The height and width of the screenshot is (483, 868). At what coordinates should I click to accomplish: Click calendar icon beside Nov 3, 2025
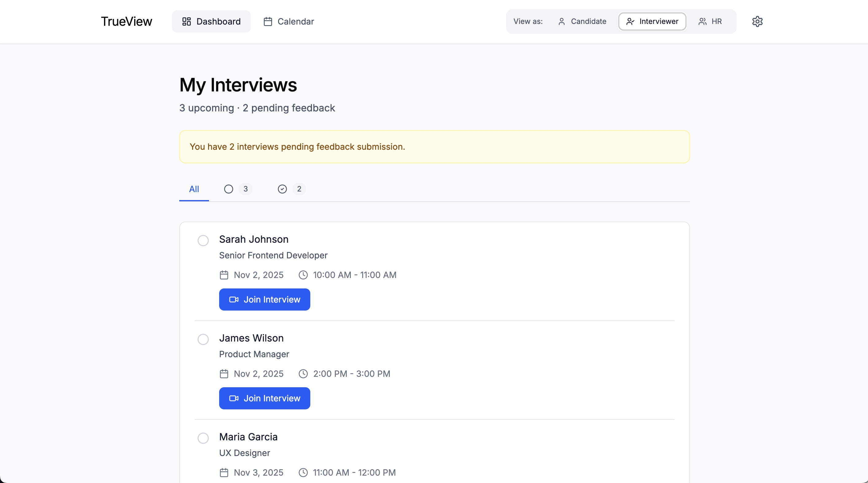click(x=224, y=473)
